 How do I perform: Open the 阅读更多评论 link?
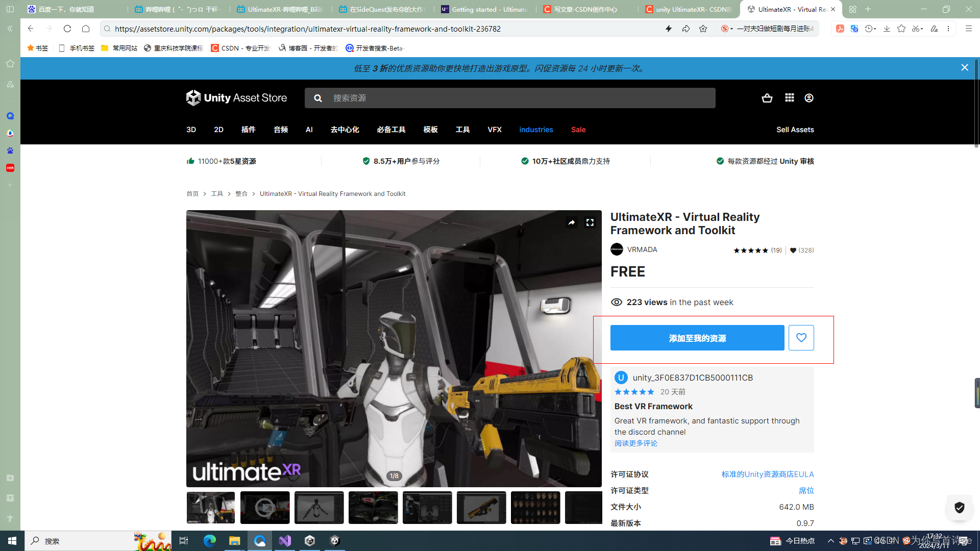point(636,443)
